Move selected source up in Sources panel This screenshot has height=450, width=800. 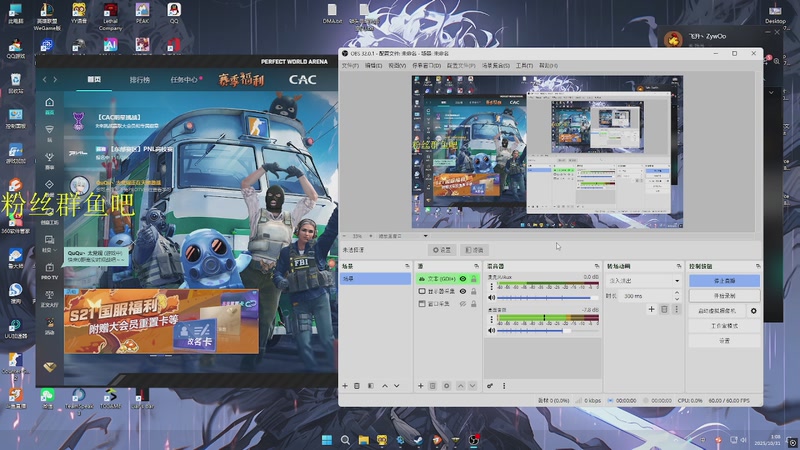[x=460, y=386]
